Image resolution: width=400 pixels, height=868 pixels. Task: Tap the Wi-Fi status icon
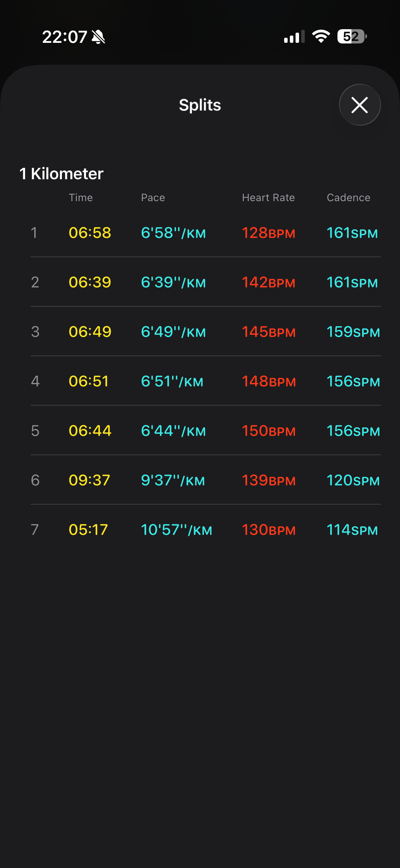321,36
